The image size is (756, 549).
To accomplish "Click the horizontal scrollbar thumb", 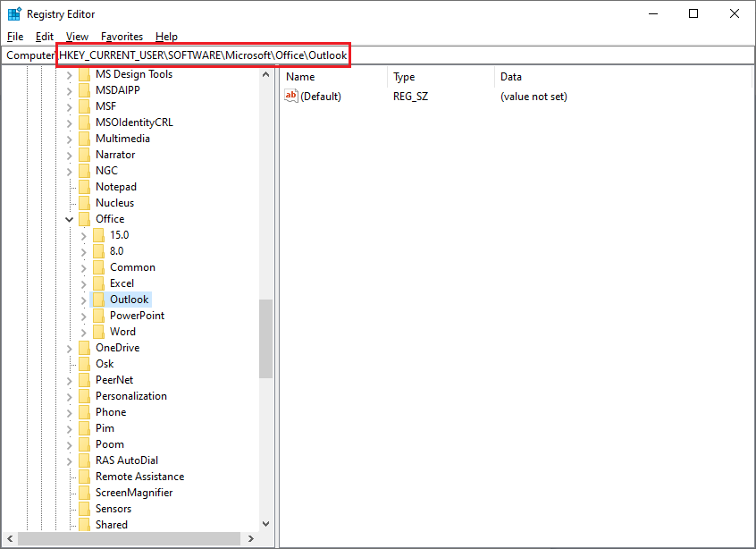I will tap(130, 538).
